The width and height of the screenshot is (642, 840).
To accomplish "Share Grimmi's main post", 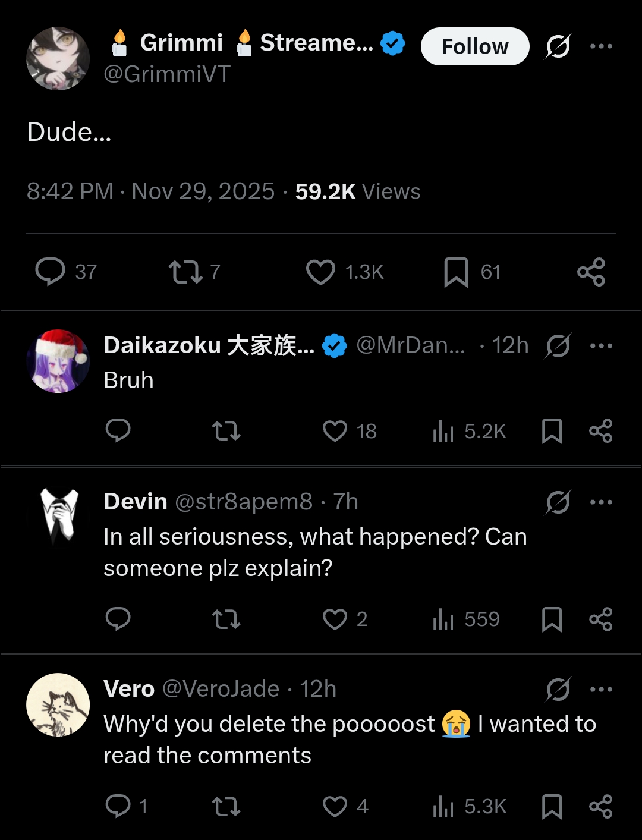I will 591,272.
